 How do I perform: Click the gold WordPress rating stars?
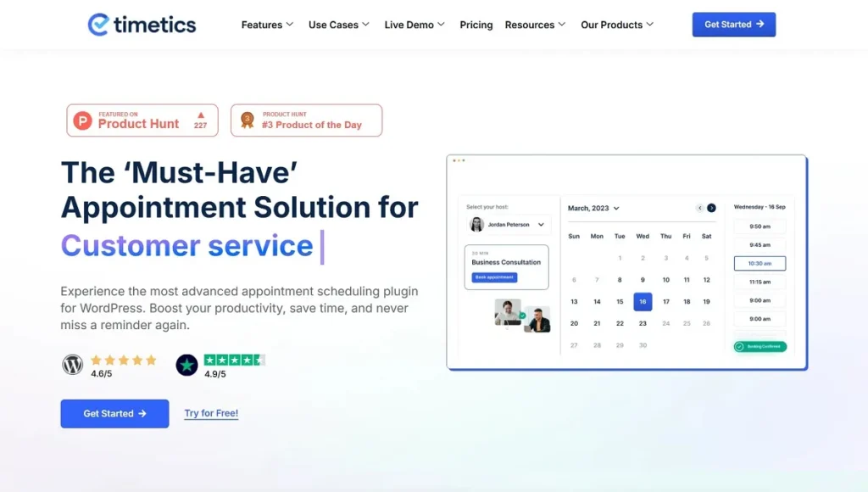click(124, 361)
